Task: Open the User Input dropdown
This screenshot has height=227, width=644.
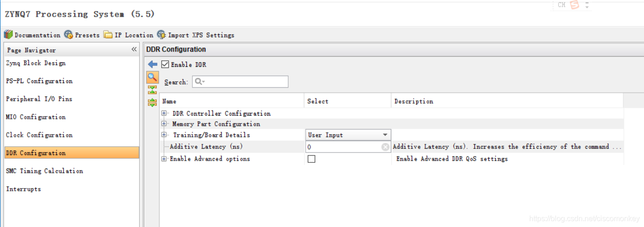Action: [348, 135]
